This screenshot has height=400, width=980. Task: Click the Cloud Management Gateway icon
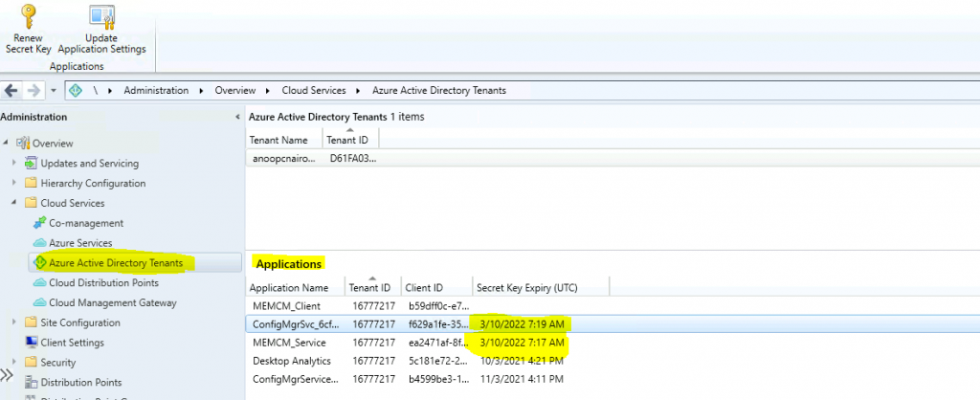39,302
